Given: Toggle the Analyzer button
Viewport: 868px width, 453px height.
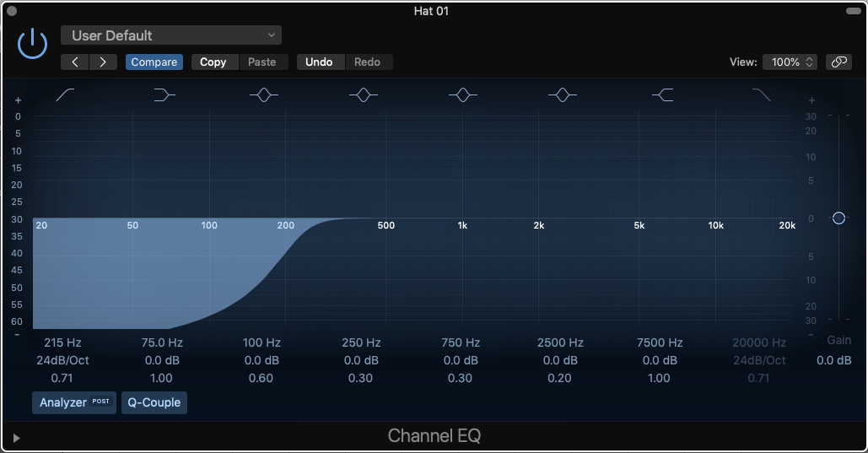Looking at the screenshot, I should (74, 402).
